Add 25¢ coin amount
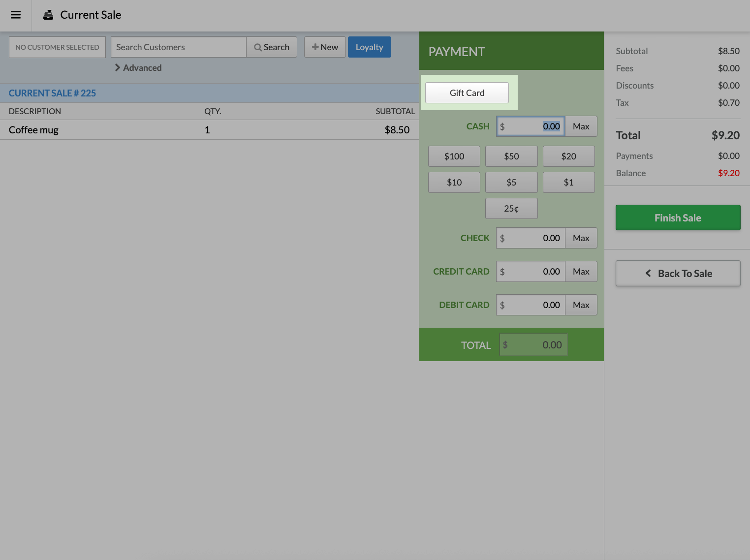The height and width of the screenshot is (560, 750). (x=511, y=209)
